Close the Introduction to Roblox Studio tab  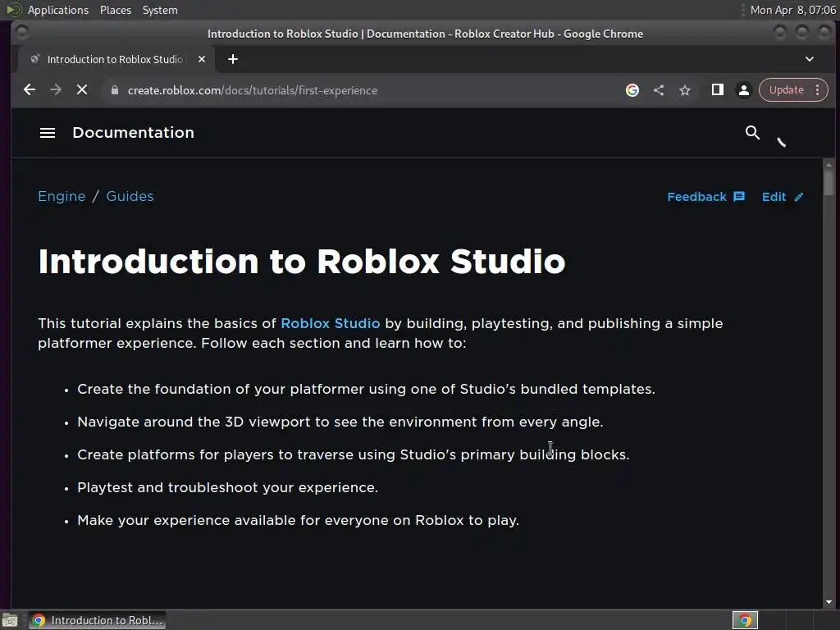202,59
